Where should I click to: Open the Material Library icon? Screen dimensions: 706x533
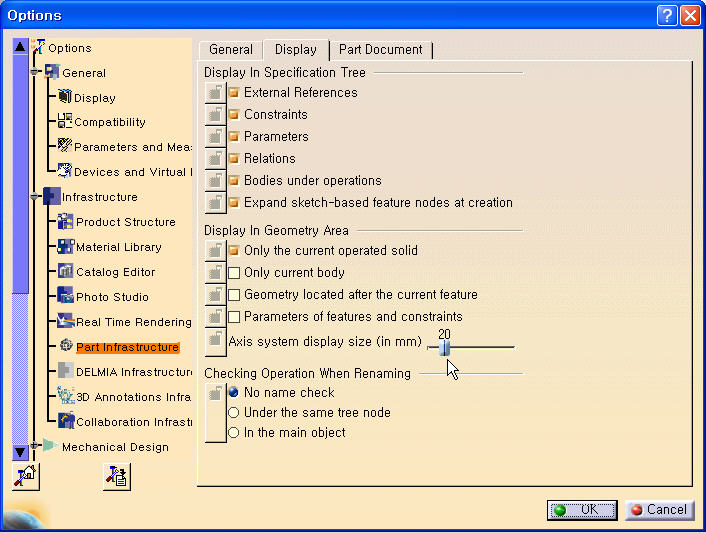click(66, 246)
